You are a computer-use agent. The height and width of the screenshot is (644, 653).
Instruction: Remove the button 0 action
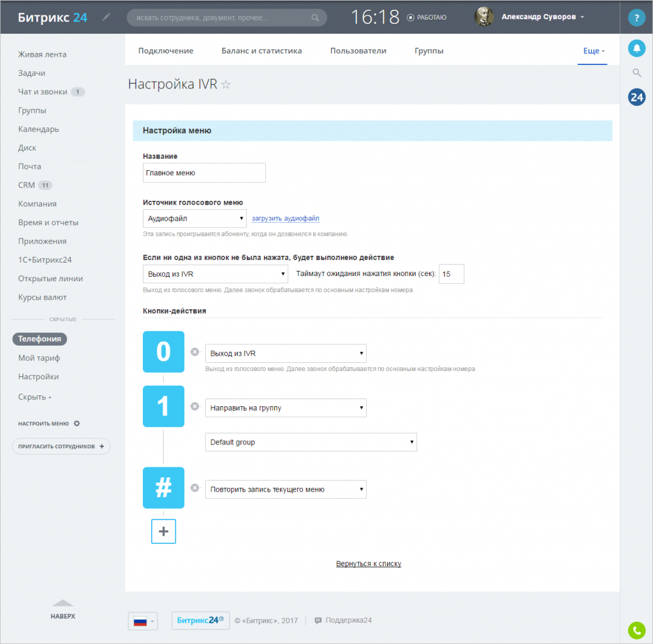194,352
